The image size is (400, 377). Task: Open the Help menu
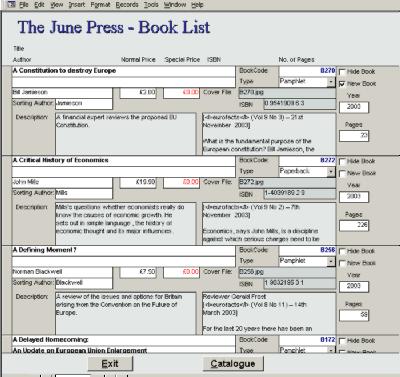pyautogui.click(x=197, y=5)
